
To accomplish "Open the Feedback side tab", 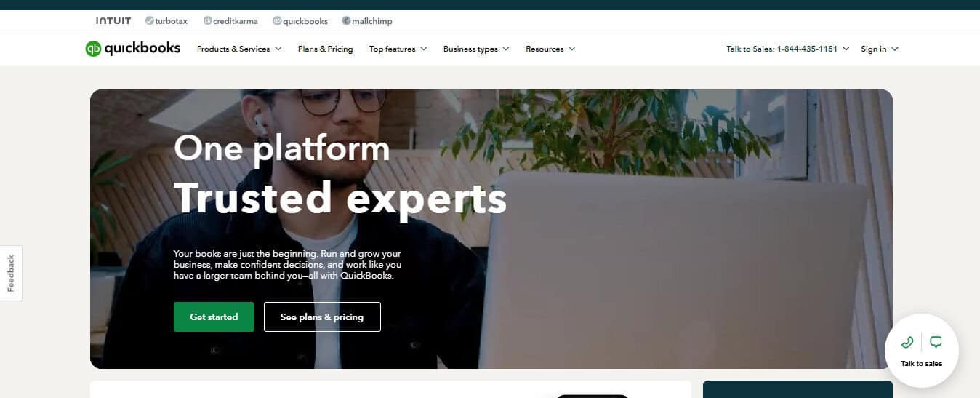I will (11, 274).
